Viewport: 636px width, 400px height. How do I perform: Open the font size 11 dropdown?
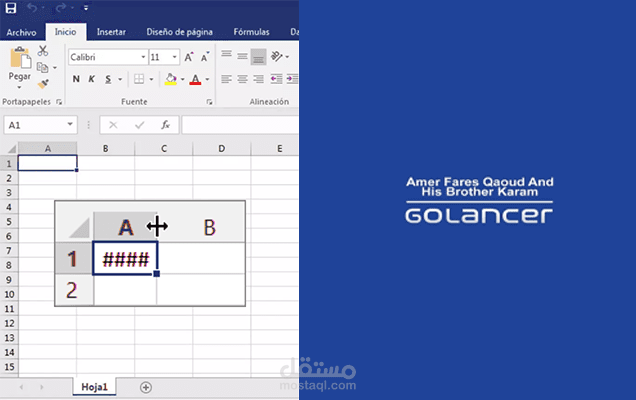(174, 57)
